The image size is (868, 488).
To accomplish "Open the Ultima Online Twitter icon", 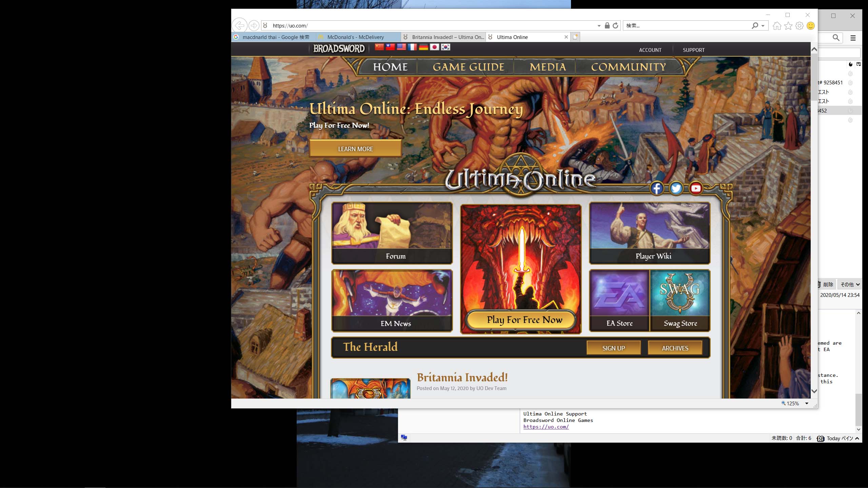I will pos(676,188).
